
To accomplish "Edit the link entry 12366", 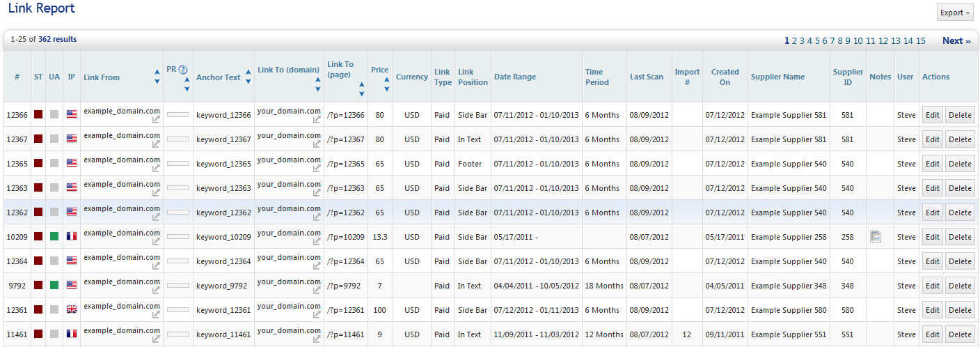I will tap(932, 115).
